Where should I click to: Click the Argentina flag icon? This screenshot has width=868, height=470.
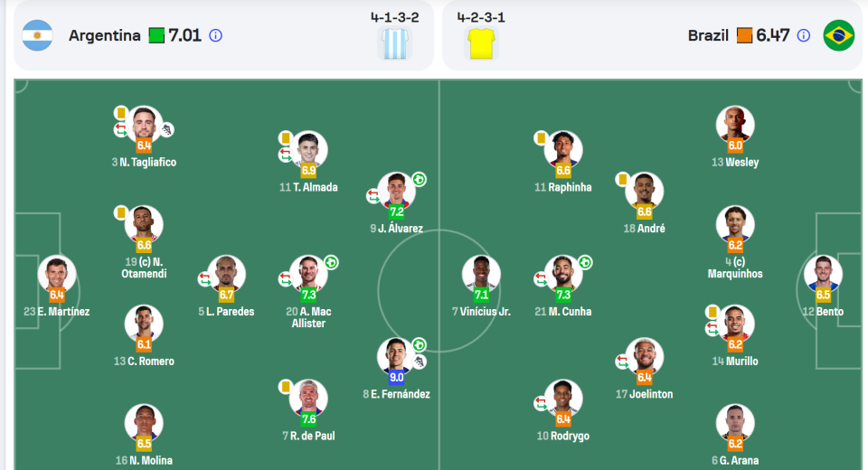(37, 35)
